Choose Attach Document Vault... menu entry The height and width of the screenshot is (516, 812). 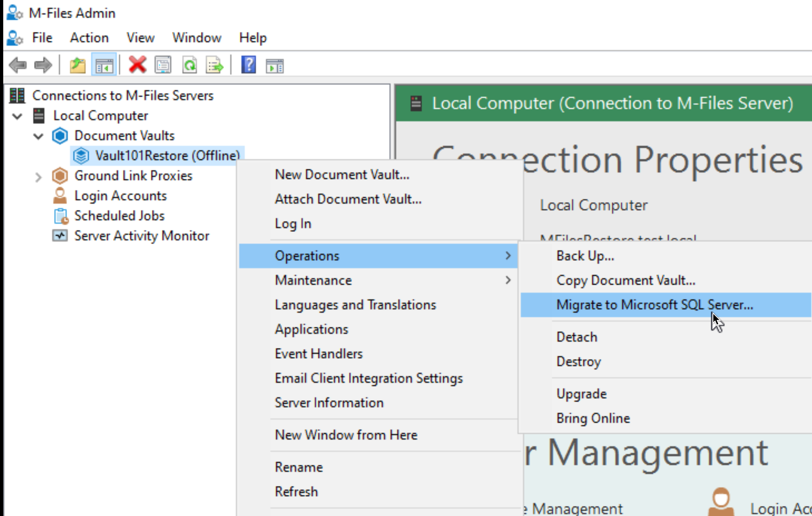pos(378,199)
